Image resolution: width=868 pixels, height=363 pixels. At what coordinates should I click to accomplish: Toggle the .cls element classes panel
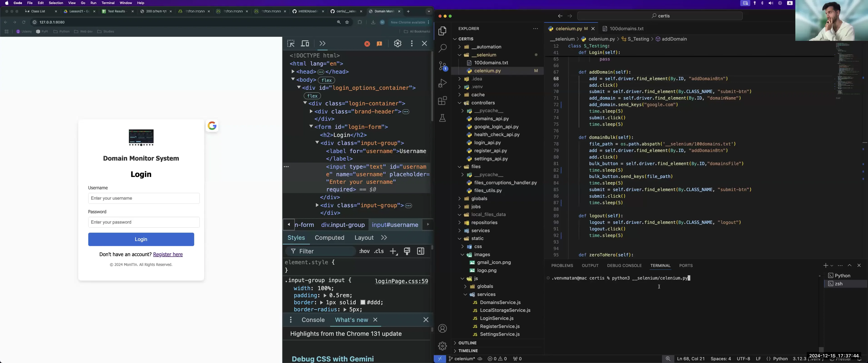point(379,251)
